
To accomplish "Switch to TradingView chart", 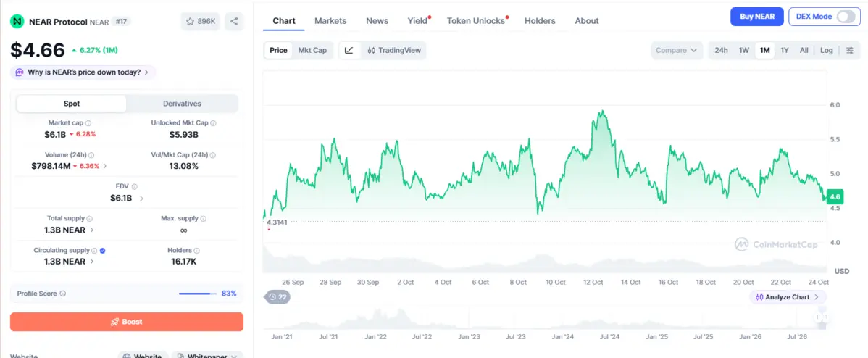I will pos(394,50).
